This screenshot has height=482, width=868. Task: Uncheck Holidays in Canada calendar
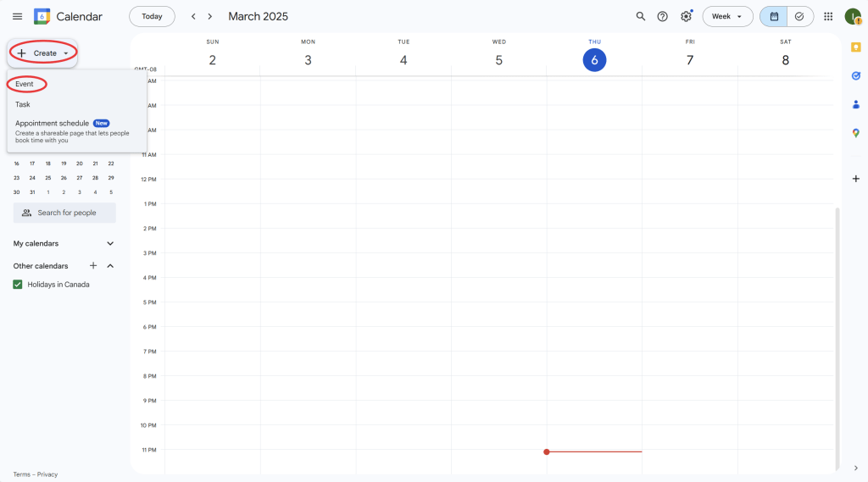(x=18, y=285)
